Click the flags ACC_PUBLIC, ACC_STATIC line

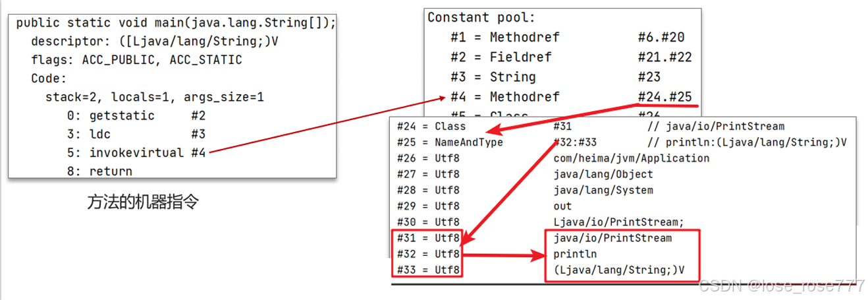coord(136,60)
